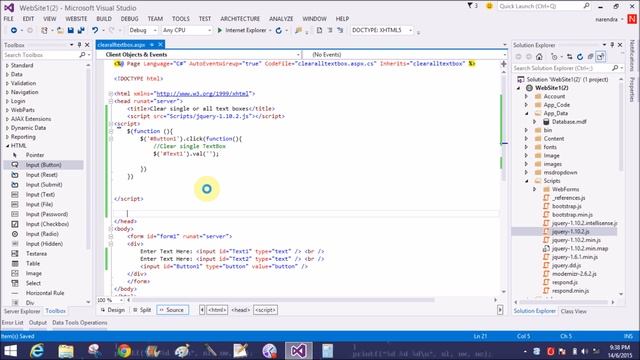Select Input (Button) in HTML toolbox
The height and width of the screenshot is (360, 640).
43,165
